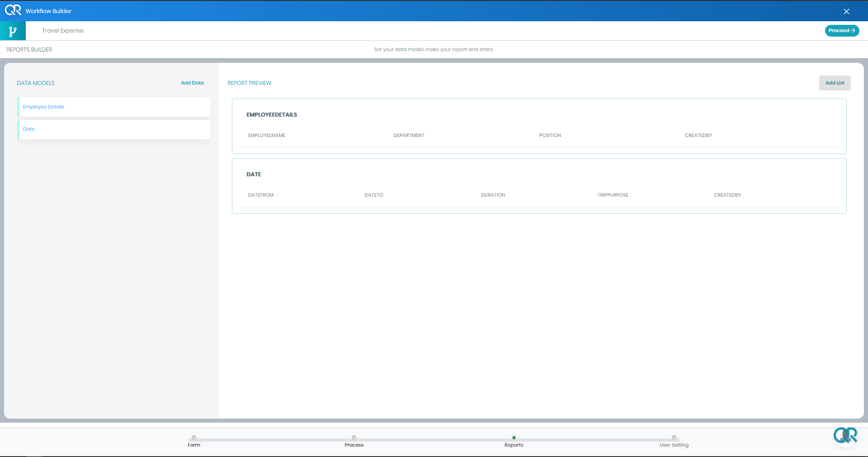This screenshot has width=868, height=457.
Task: Close the Workflow Builder window
Action: coord(846,11)
